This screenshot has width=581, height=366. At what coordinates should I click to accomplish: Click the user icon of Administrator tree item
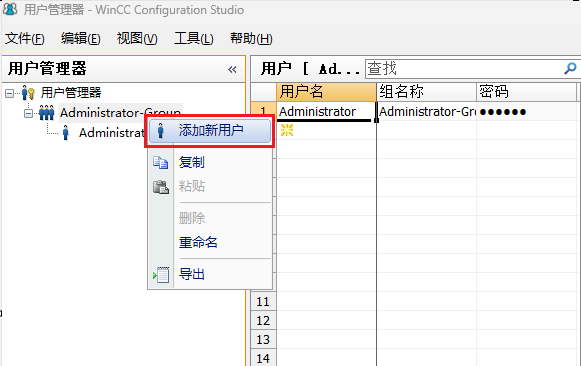pos(66,132)
